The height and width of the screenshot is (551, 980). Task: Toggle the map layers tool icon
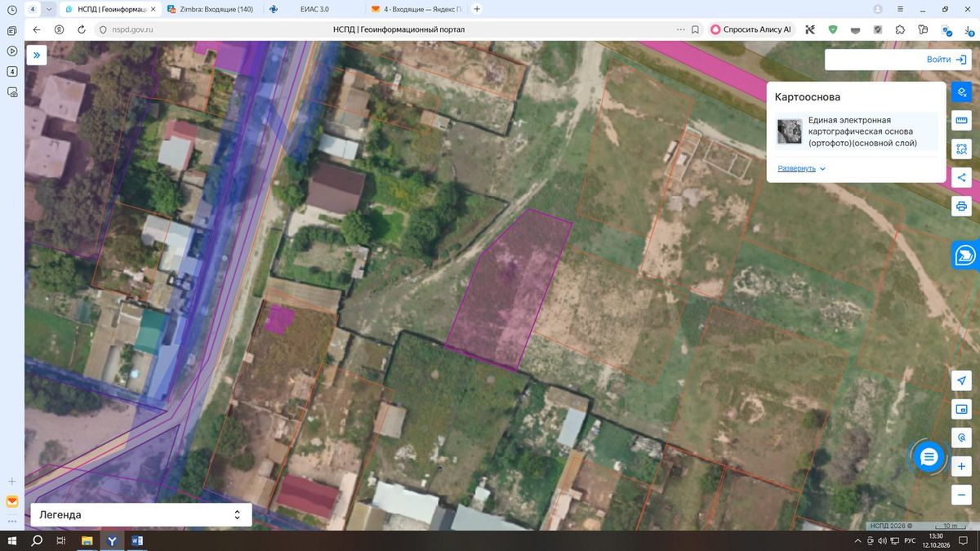pyautogui.click(x=961, y=91)
